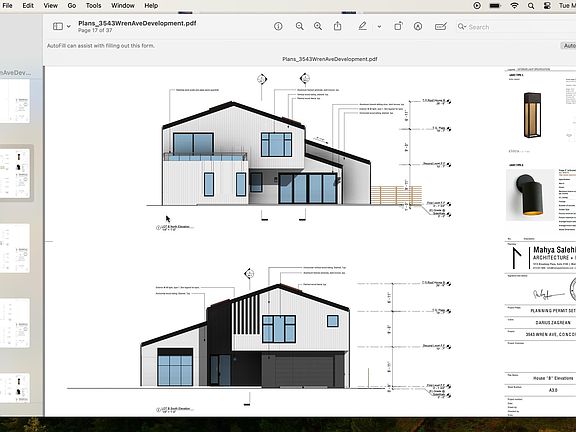Click the AutoFill button in the banner
This screenshot has width=576, height=432.
click(569, 46)
